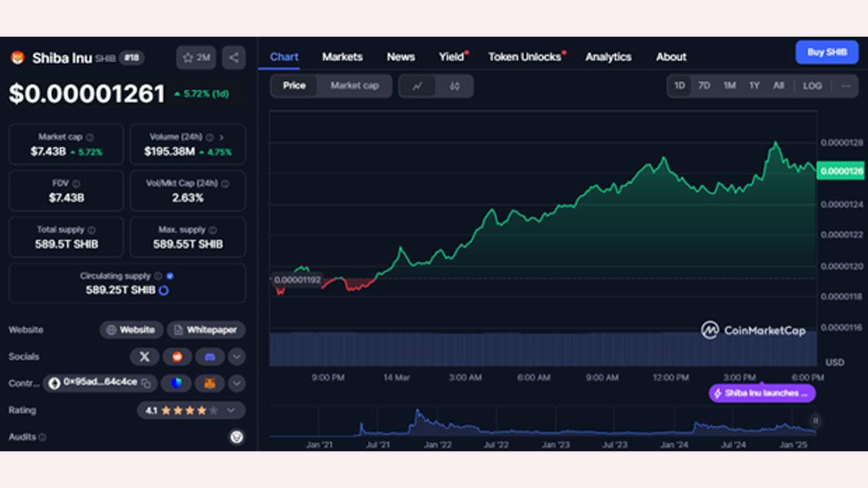This screenshot has width=868, height=488.
Task: Expand Volume (24h) details arrow
Action: pyautogui.click(x=222, y=138)
